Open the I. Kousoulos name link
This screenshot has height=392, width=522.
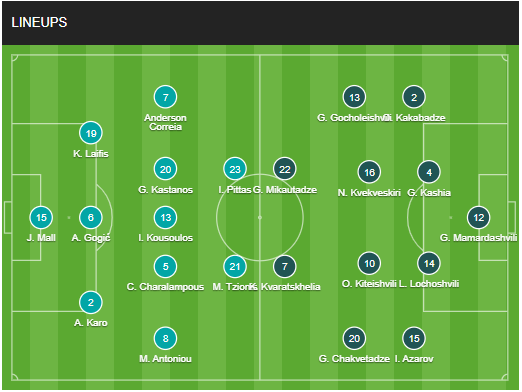pyautogui.click(x=165, y=238)
